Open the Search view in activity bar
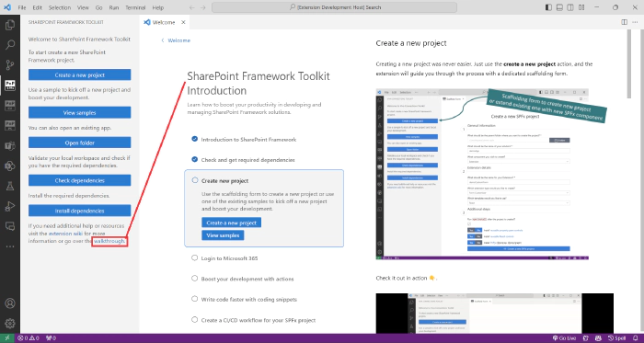The height and width of the screenshot is (343, 644). [x=10, y=45]
